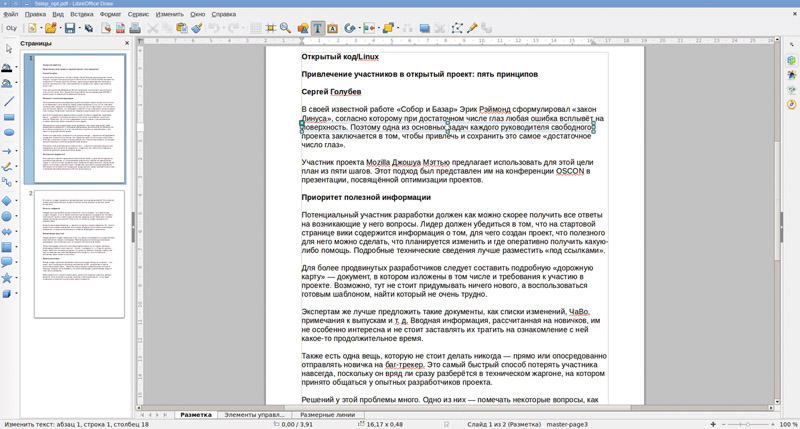Switch to the Элементы управл... tab
Screen dimensions: 800x429
(254, 415)
